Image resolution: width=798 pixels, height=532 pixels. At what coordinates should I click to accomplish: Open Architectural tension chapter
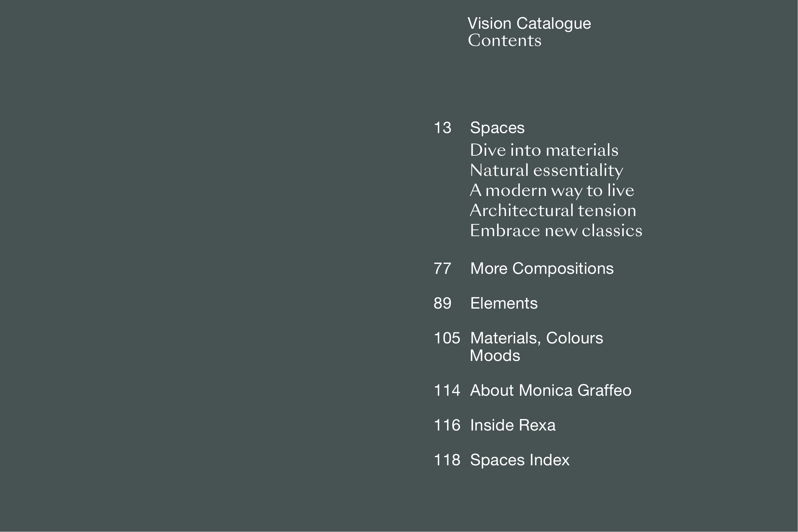click(x=553, y=210)
